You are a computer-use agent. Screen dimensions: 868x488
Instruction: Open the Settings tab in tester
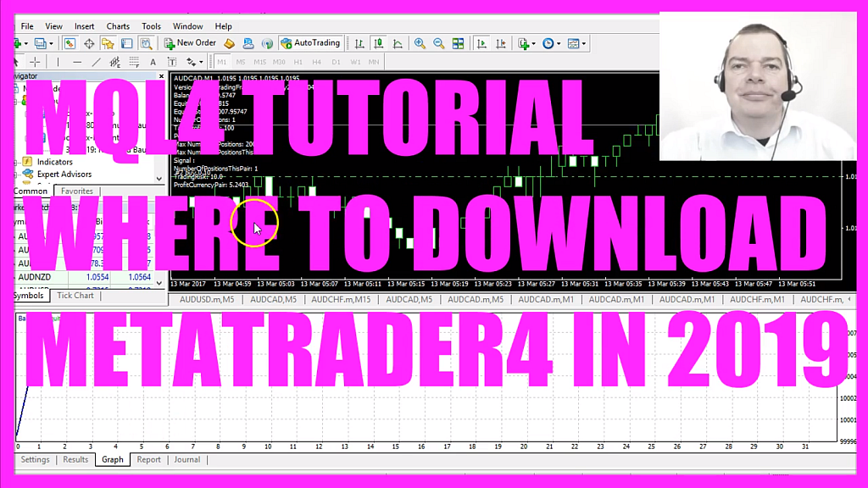point(35,460)
